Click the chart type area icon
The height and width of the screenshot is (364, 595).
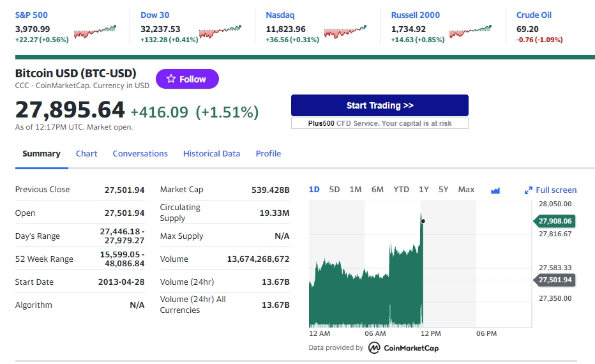pyautogui.click(x=495, y=190)
